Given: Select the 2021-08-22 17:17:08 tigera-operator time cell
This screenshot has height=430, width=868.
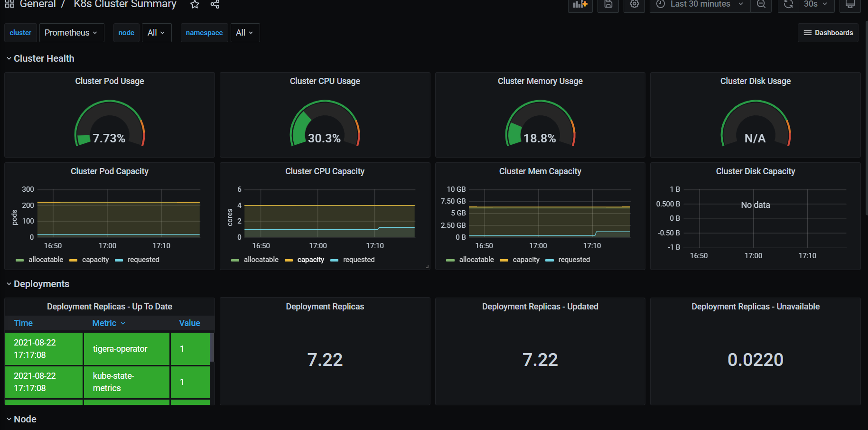Looking at the screenshot, I should pyautogui.click(x=44, y=349).
